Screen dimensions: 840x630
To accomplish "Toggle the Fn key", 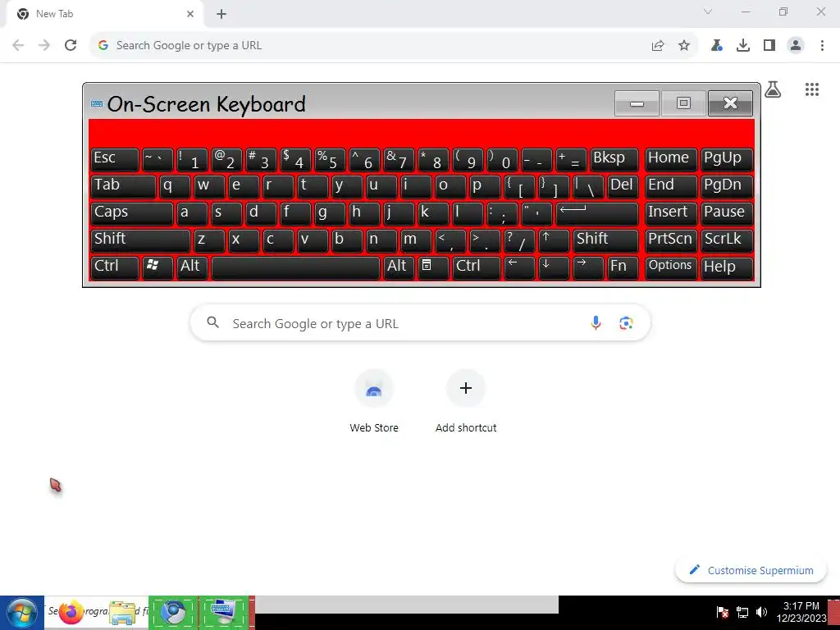I will 623,267.
